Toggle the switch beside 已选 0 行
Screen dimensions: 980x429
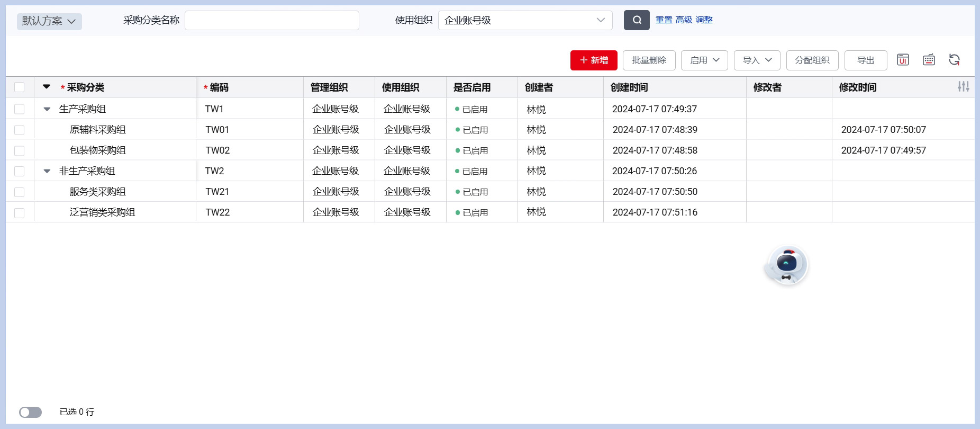click(x=30, y=412)
